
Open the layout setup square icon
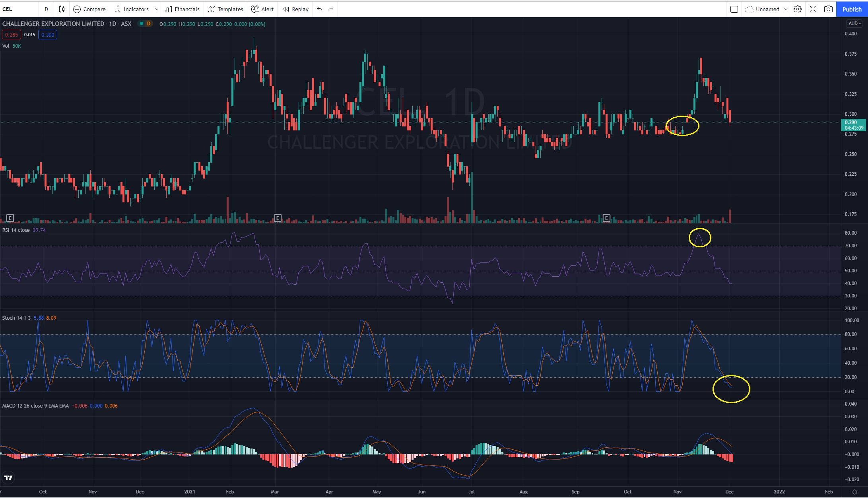[x=734, y=9]
